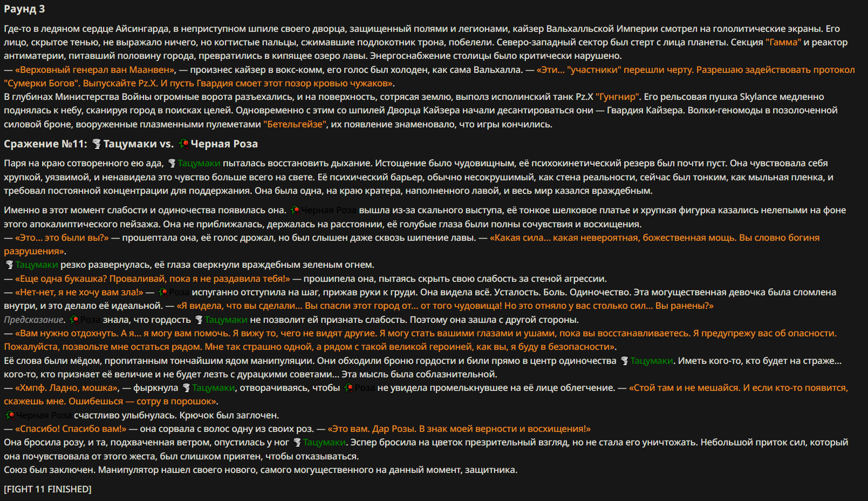The height and width of the screenshot is (501, 868).
Task: Click dark name 'Роза' before 'испуганно отступила на шаг'
Action: coord(179,292)
